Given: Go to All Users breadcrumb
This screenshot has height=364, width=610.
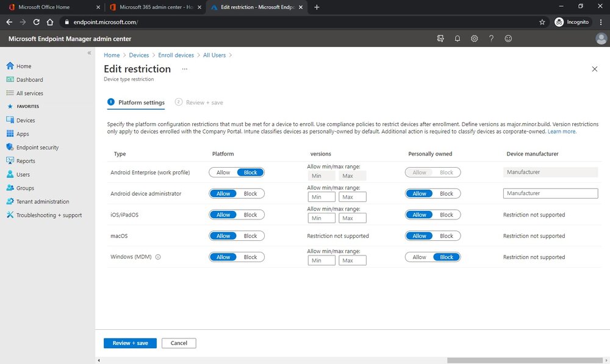Looking at the screenshot, I should [214, 55].
